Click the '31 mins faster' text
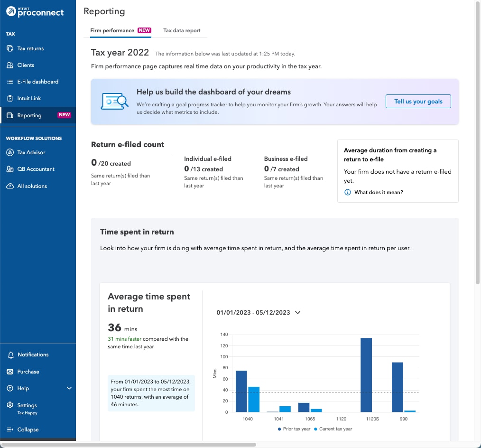481x448 pixels. coord(124,339)
